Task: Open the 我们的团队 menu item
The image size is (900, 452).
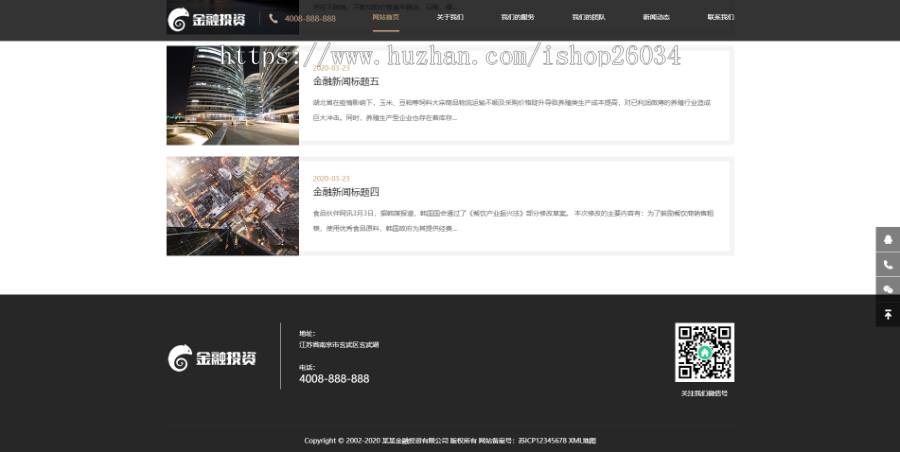Action: [588, 17]
